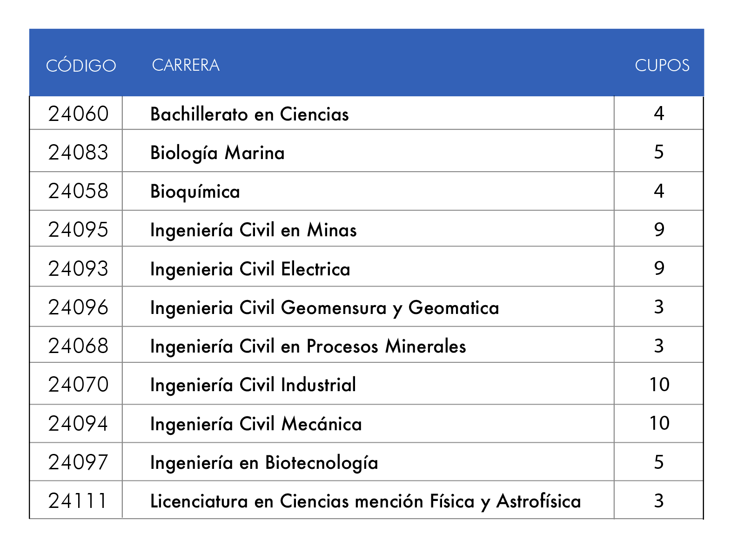Select code 24111 cell
751x560 pixels.
(x=78, y=501)
